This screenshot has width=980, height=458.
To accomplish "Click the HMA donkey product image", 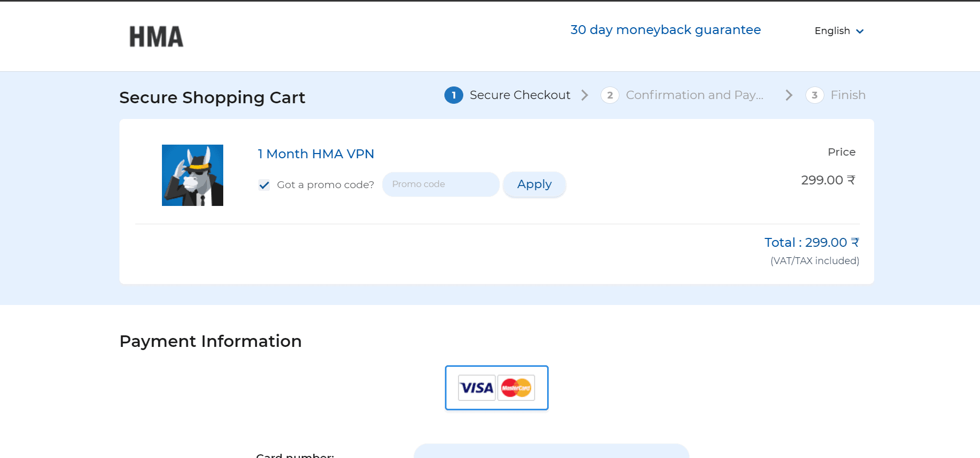I will coord(192,175).
